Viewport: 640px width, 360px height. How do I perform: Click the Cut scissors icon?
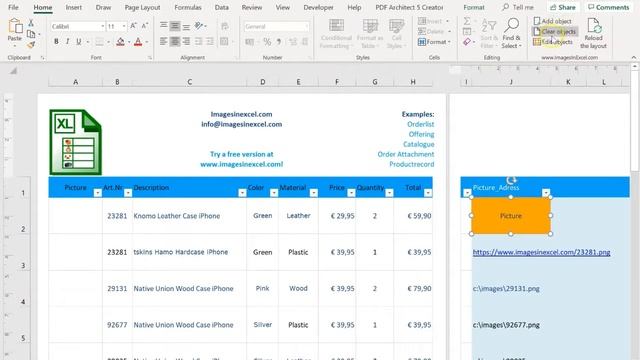(31, 23)
